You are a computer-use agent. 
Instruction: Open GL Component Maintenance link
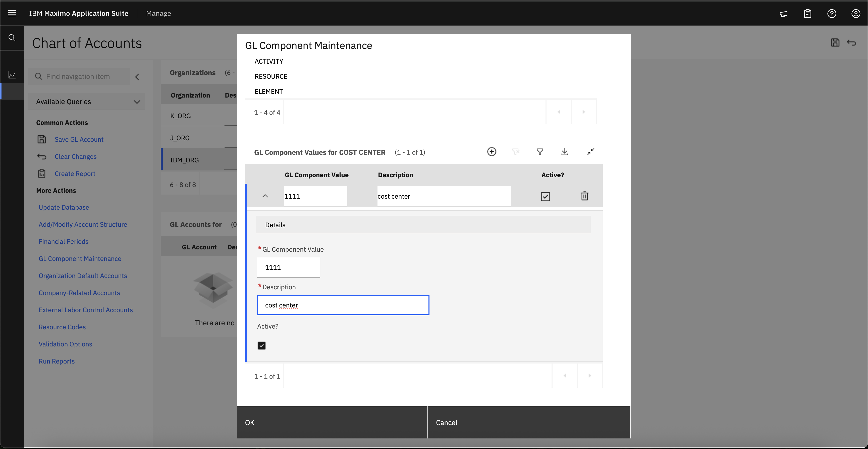point(80,258)
